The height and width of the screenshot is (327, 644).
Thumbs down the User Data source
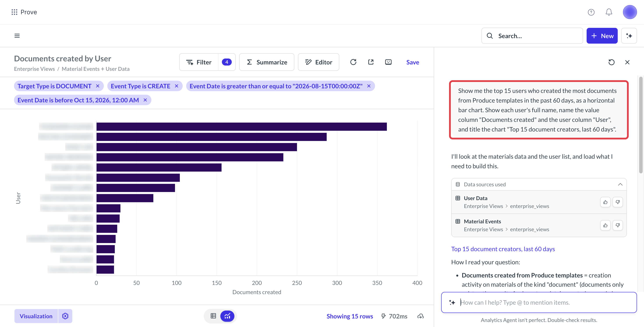pyautogui.click(x=617, y=202)
